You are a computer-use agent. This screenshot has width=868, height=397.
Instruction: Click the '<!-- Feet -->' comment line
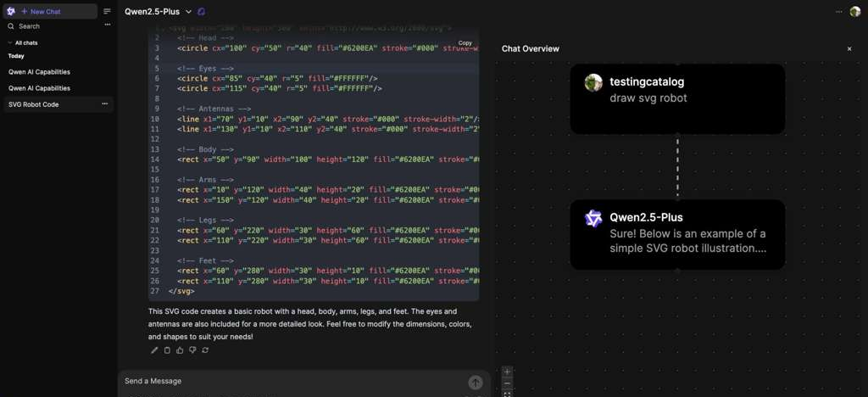pos(205,260)
